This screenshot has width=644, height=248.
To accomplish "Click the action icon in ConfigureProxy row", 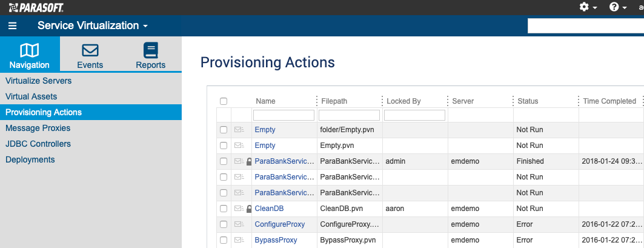I will [x=239, y=224].
